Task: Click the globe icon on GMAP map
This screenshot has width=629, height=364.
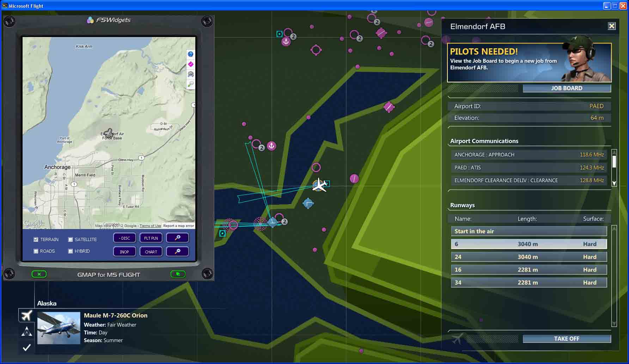Action: (191, 54)
